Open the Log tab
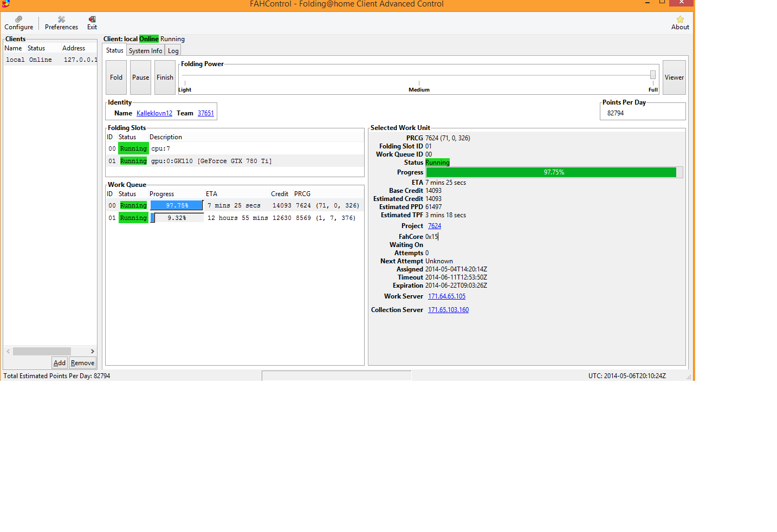 tap(173, 51)
